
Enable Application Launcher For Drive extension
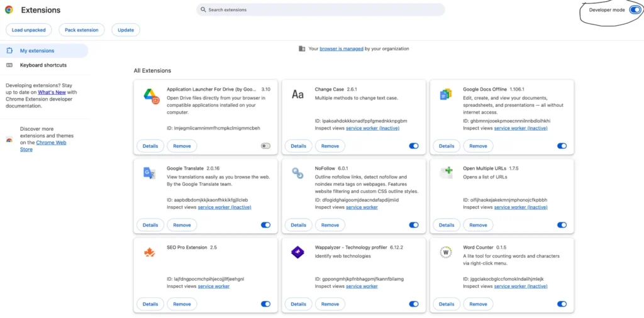[266, 146]
